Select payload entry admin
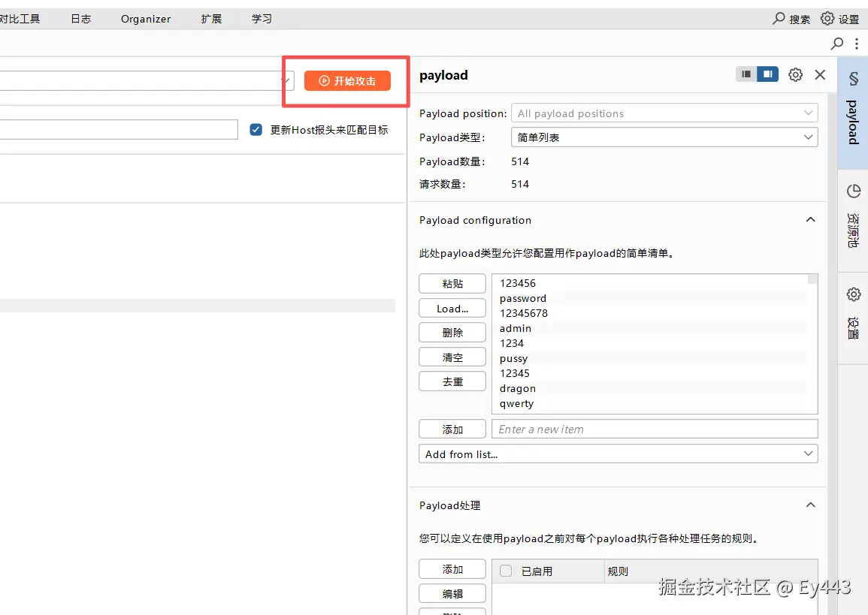The image size is (868, 615). click(x=516, y=328)
